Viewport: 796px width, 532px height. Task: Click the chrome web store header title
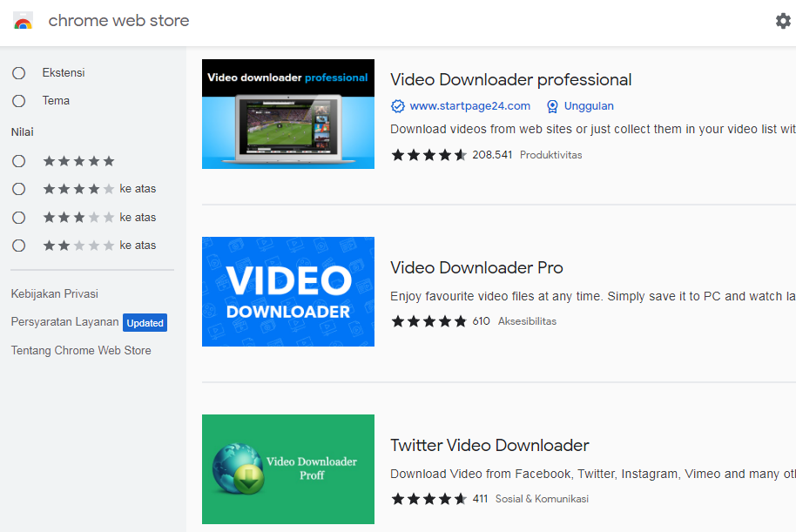(x=118, y=21)
